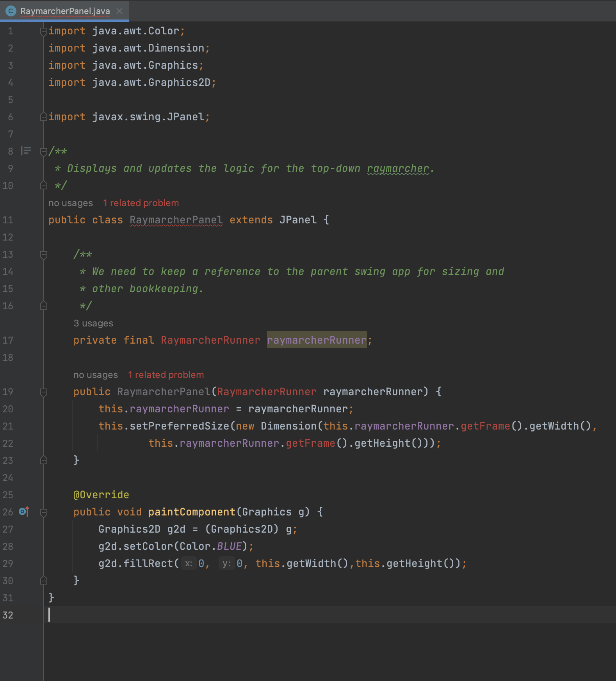Click setPreferredSize on line 21

180,426
